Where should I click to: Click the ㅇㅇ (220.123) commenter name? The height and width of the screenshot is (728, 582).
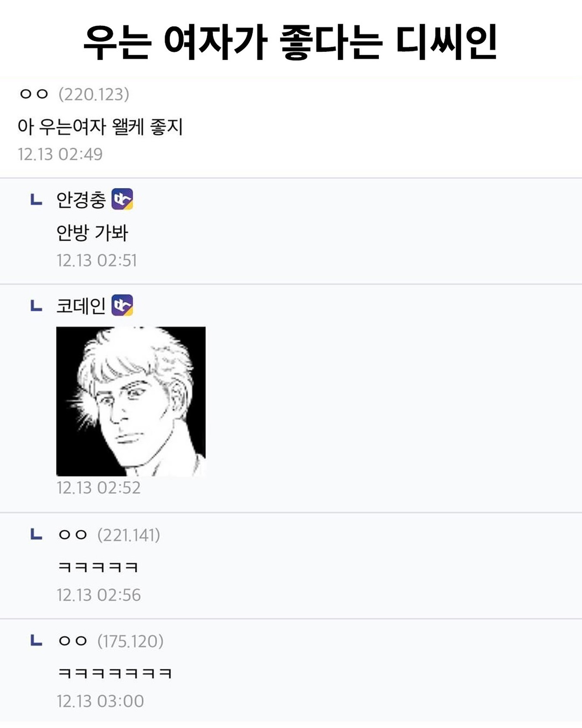click(x=34, y=94)
